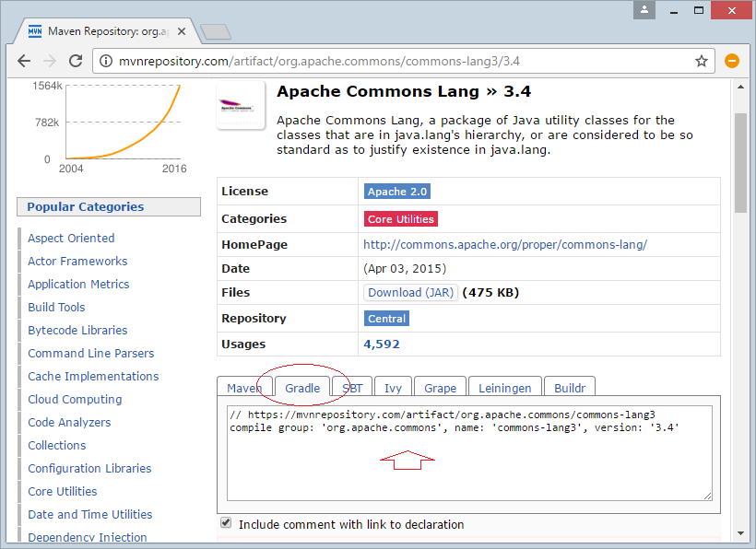Open a new tab with the new-tab button
756x549 pixels.
click(216, 32)
